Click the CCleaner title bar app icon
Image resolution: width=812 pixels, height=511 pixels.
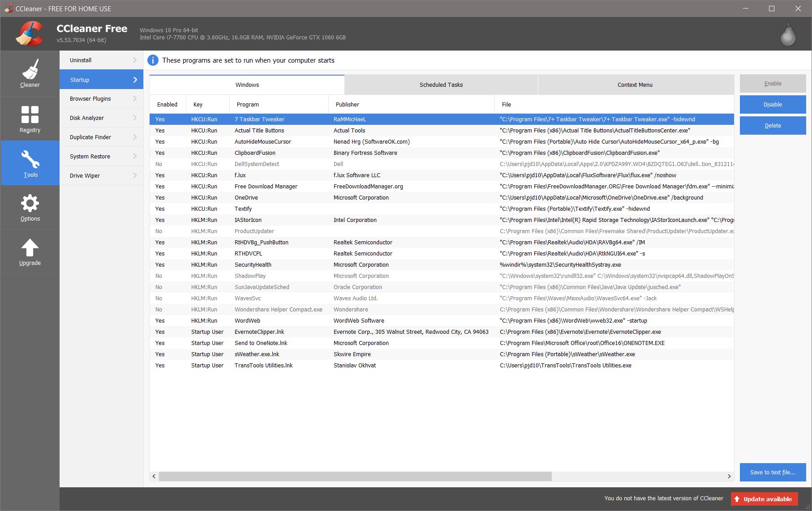9,9
